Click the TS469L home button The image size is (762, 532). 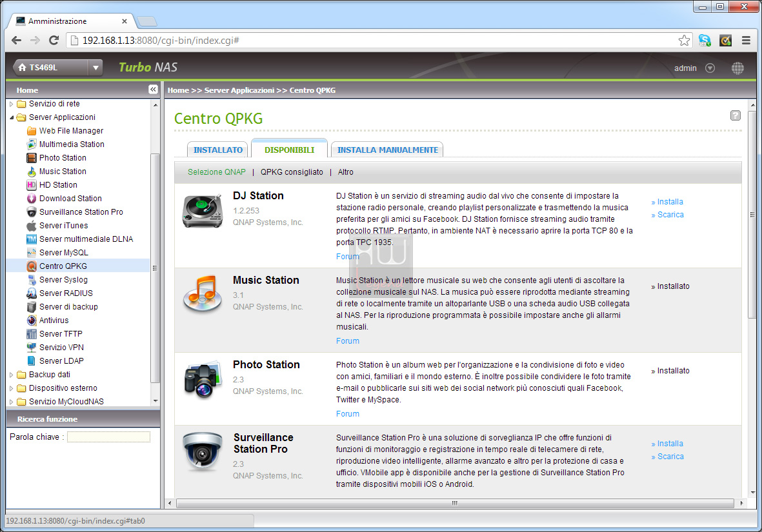pyautogui.click(x=50, y=68)
